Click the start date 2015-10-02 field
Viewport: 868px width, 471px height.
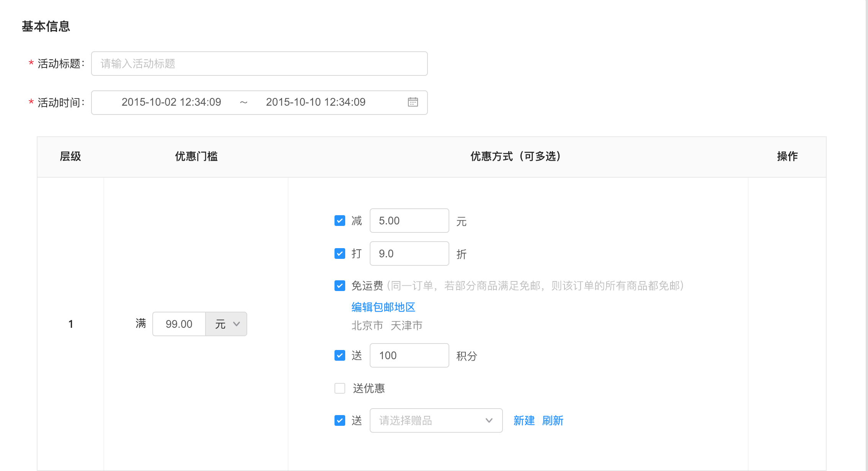(x=171, y=102)
